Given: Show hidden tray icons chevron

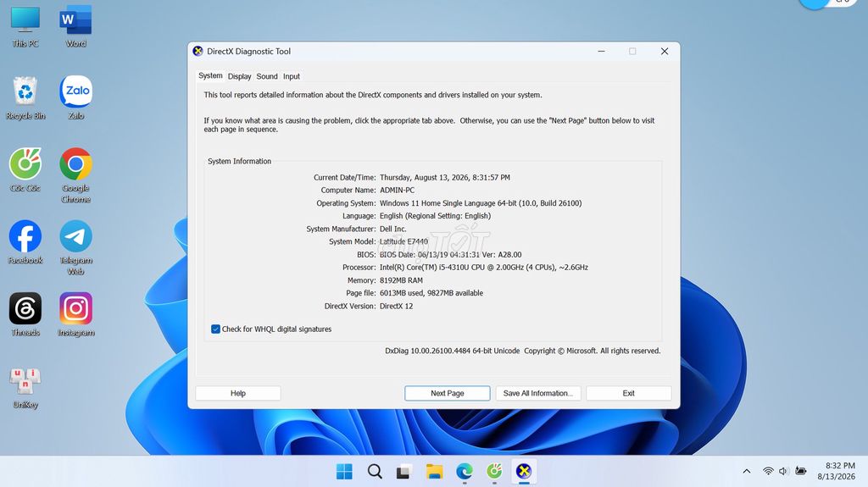Looking at the screenshot, I should tap(747, 472).
